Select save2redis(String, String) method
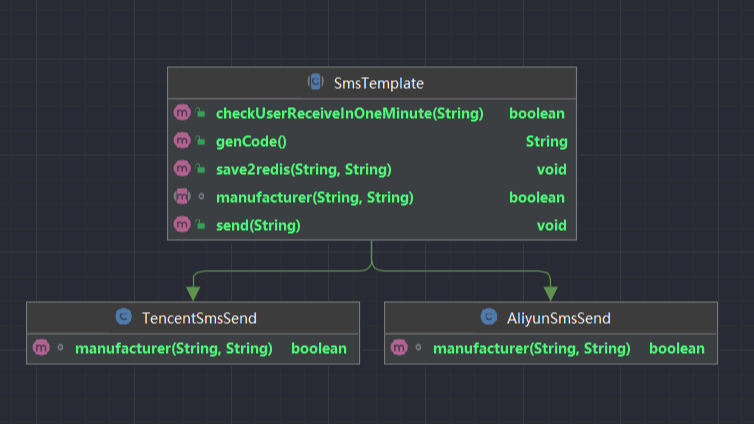 [303, 170]
